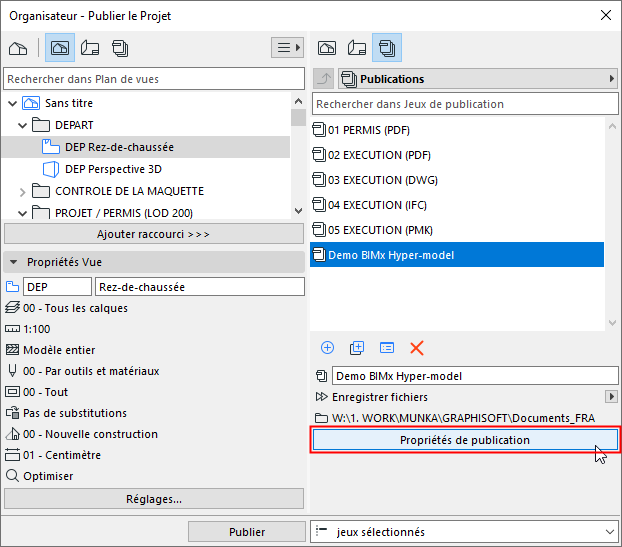
Task: Click the model view options icon 00 - Tout
Action: tap(12, 392)
